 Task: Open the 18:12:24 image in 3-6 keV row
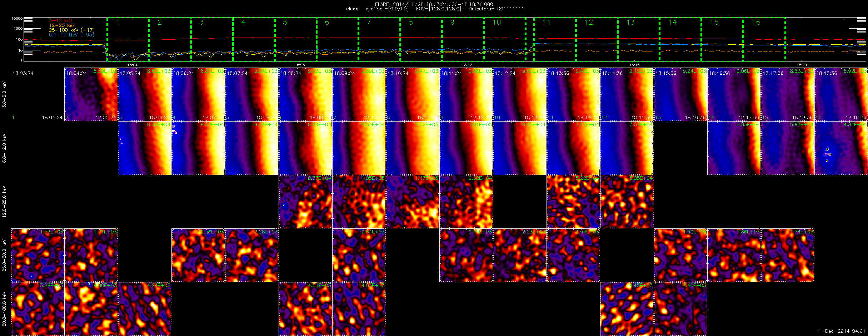point(520,94)
